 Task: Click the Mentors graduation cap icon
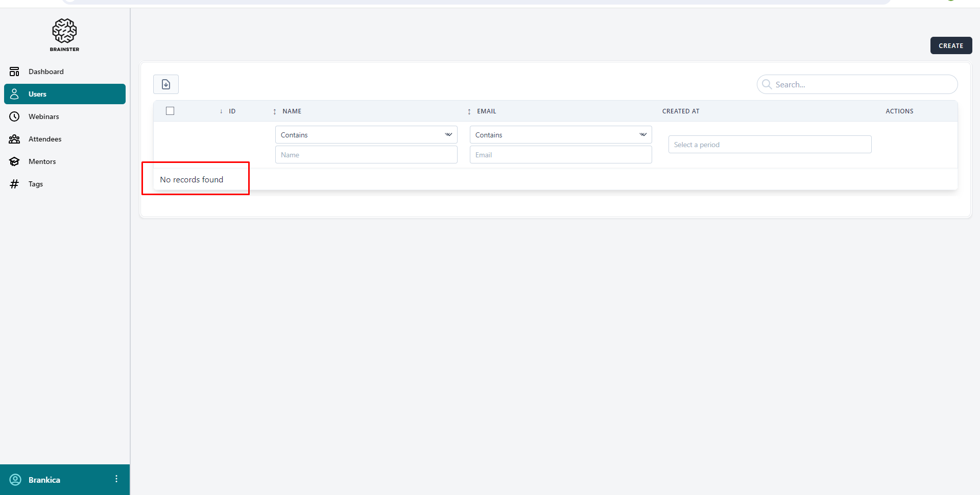(x=14, y=161)
